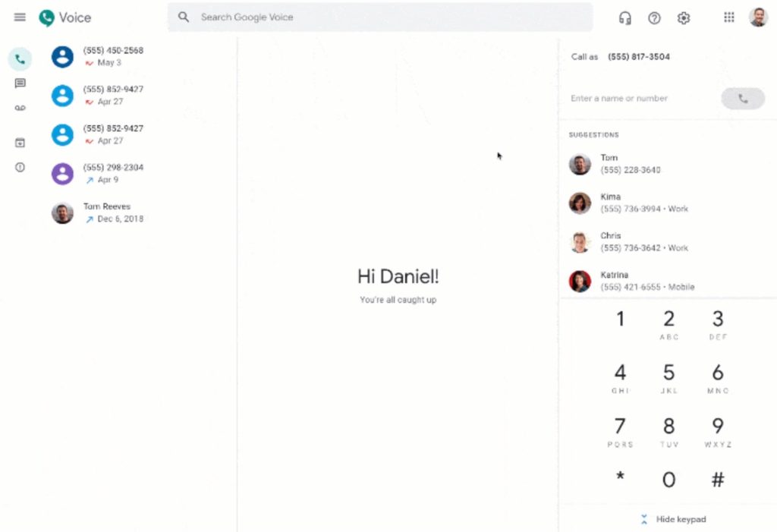Select the call from (555) 450-2568
The height and width of the screenshot is (532, 777).
point(140,56)
